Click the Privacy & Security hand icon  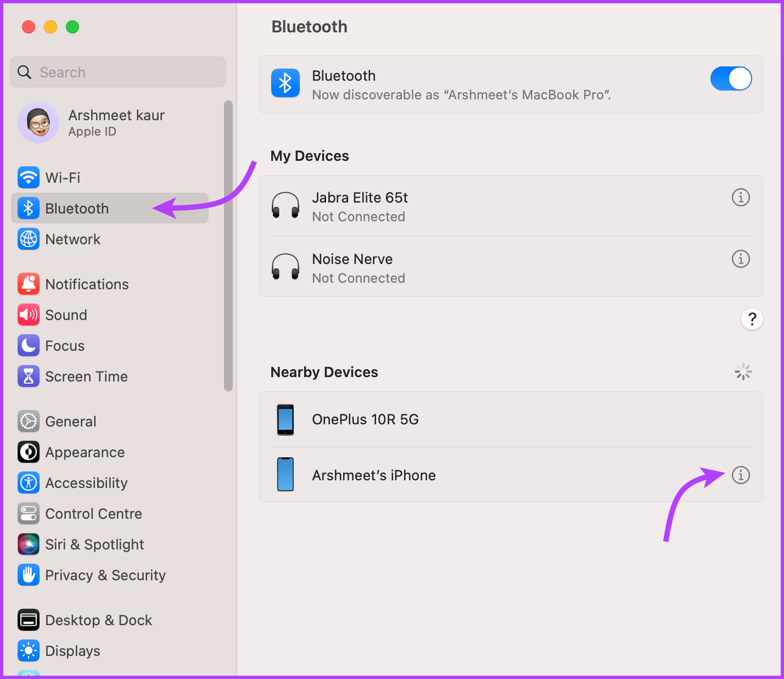pyautogui.click(x=29, y=575)
